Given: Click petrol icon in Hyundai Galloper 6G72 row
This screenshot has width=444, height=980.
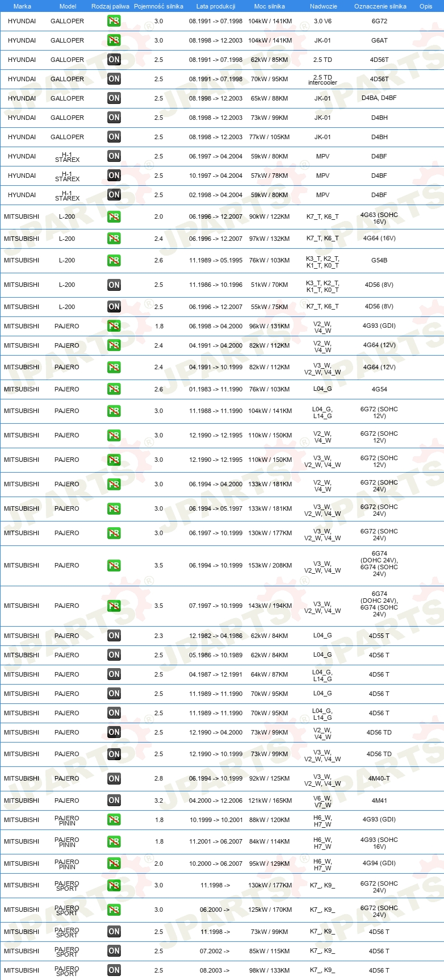Looking at the screenshot, I should (x=114, y=21).
